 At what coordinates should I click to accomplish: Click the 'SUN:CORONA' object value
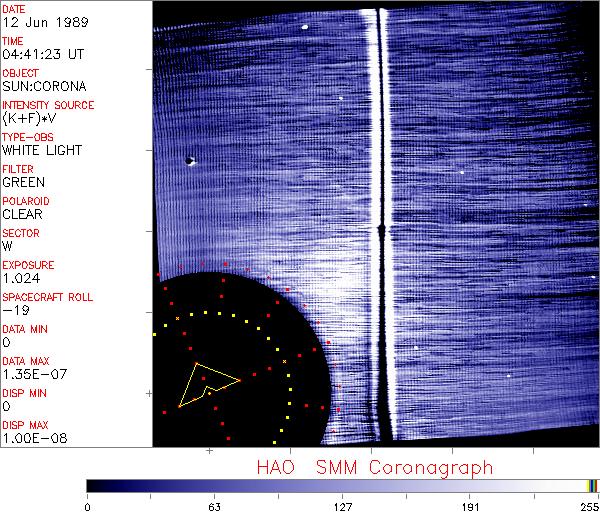pos(44,86)
